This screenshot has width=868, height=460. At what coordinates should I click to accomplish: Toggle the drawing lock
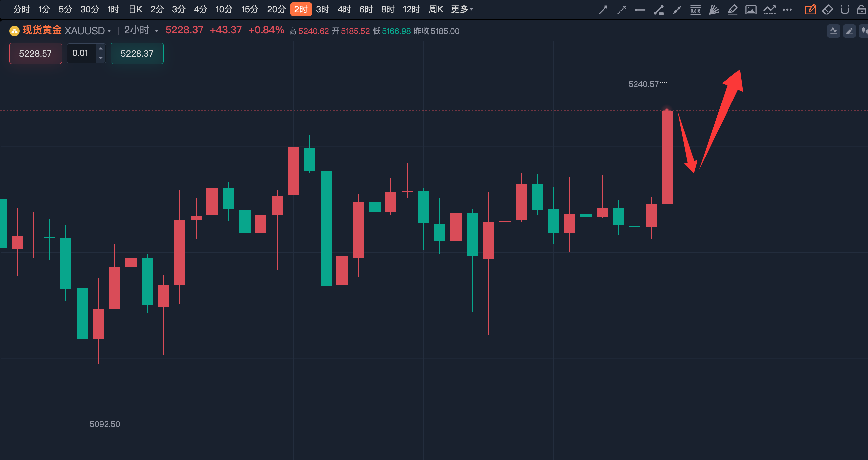tap(862, 10)
